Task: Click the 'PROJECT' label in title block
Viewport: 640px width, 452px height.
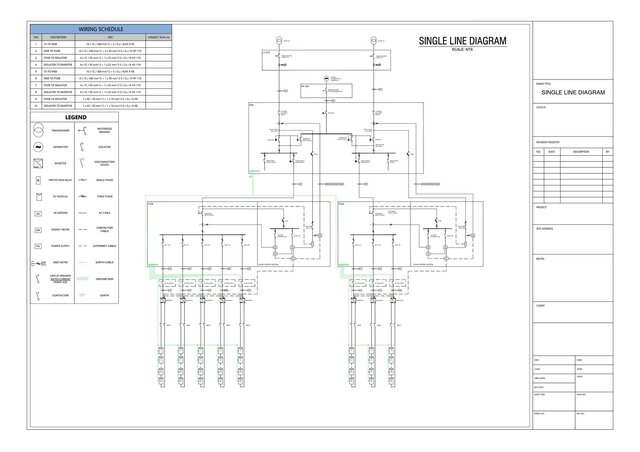Action: click(541, 207)
